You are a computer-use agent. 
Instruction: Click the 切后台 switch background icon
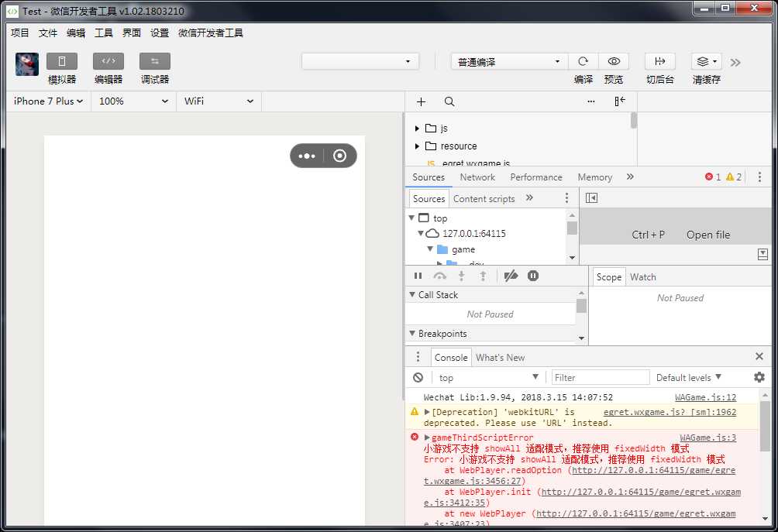[x=660, y=61]
